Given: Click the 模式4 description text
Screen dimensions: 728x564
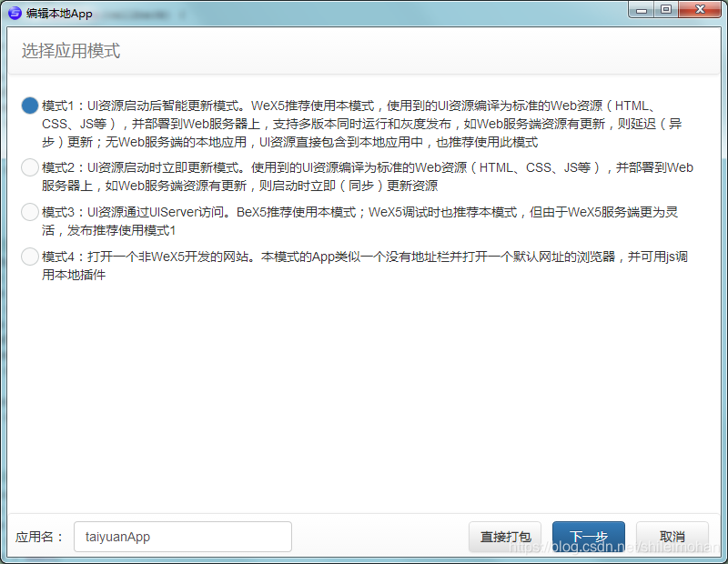Looking at the screenshot, I should pos(365,266).
